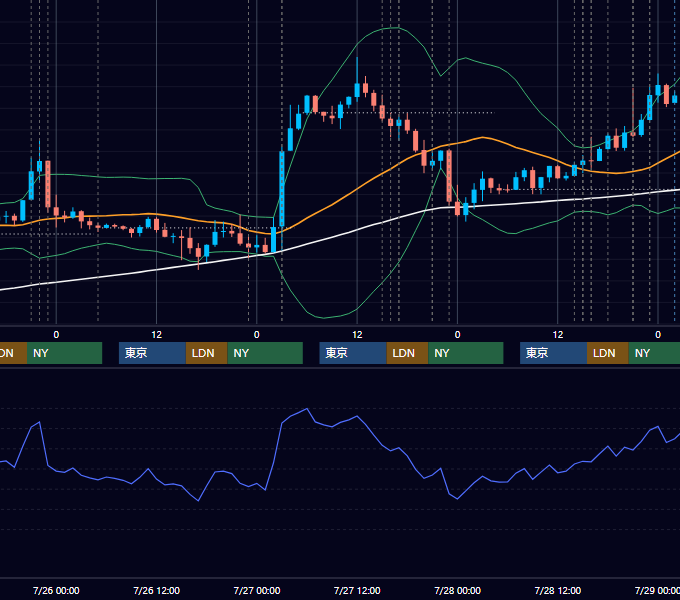The image size is (680, 600).
Task: Click 東京 session block spanning 7/28 12:00
Action: pos(553,353)
